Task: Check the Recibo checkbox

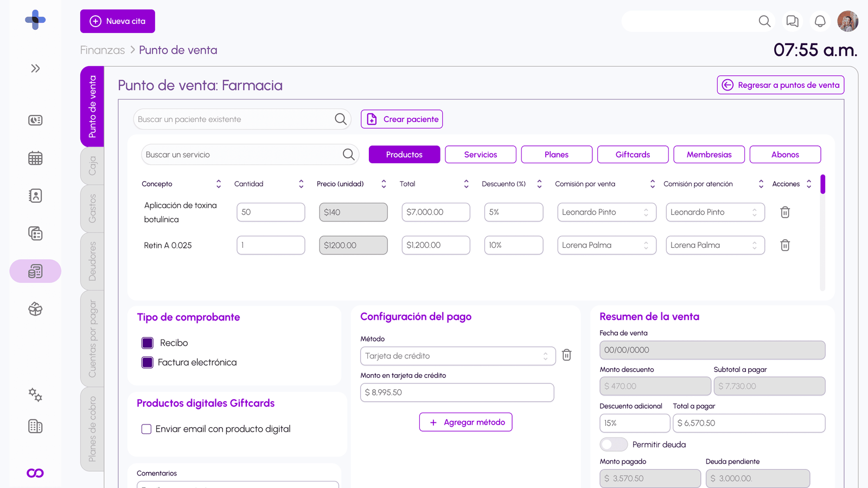Action: tap(148, 343)
